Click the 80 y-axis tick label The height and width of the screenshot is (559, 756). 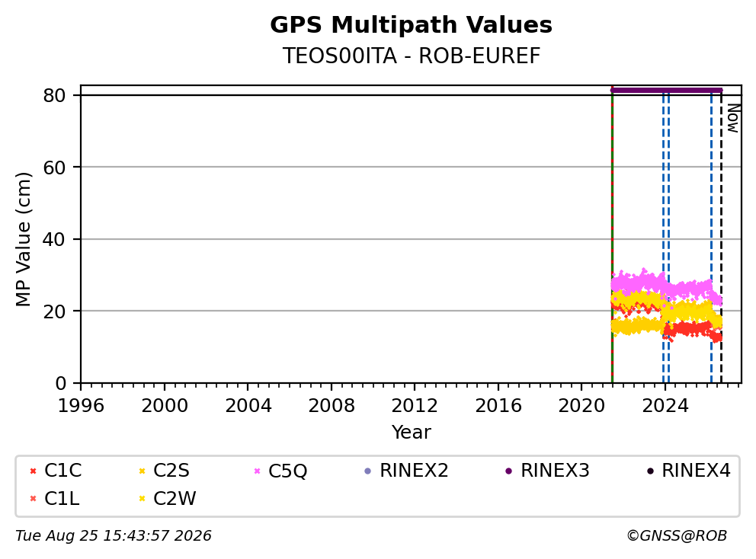54,95
